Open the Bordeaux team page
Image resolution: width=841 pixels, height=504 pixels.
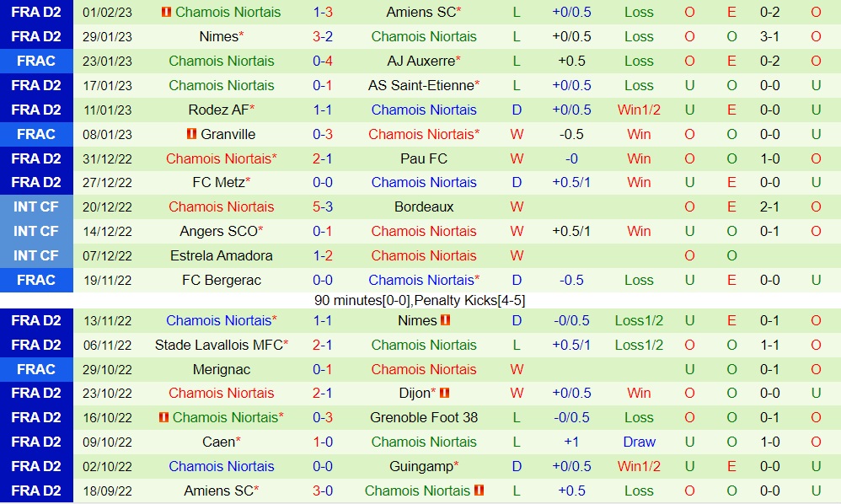point(424,206)
